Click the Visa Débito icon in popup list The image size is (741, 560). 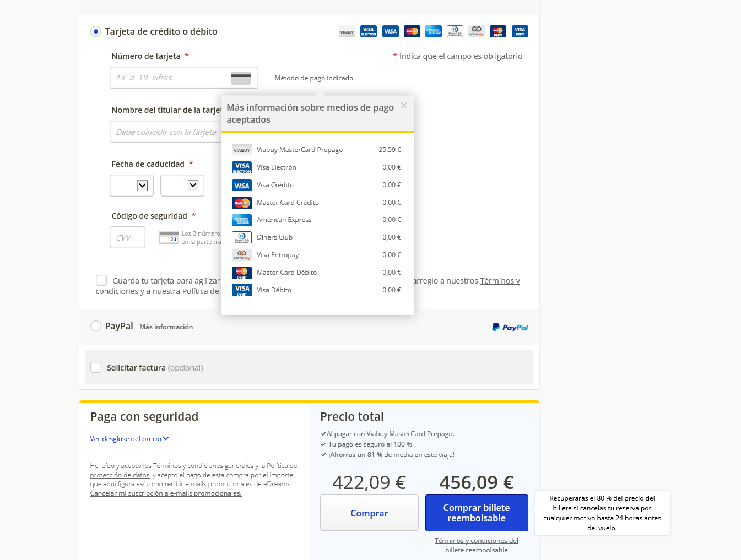[242, 290]
